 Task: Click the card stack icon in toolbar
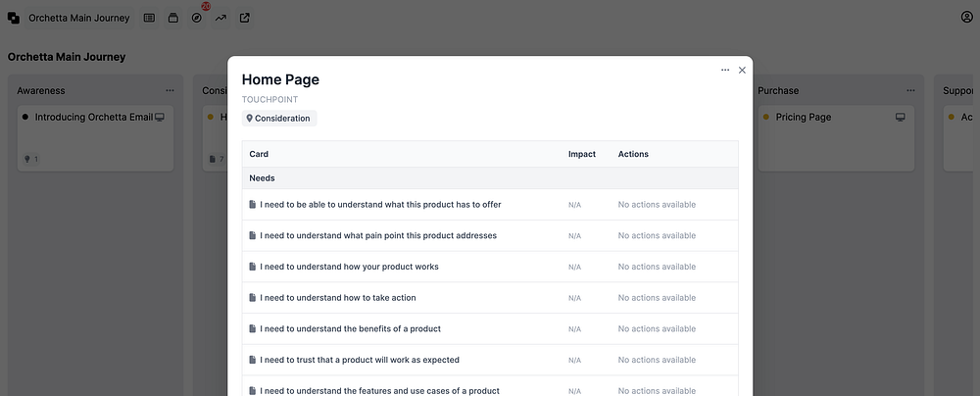(172, 18)
